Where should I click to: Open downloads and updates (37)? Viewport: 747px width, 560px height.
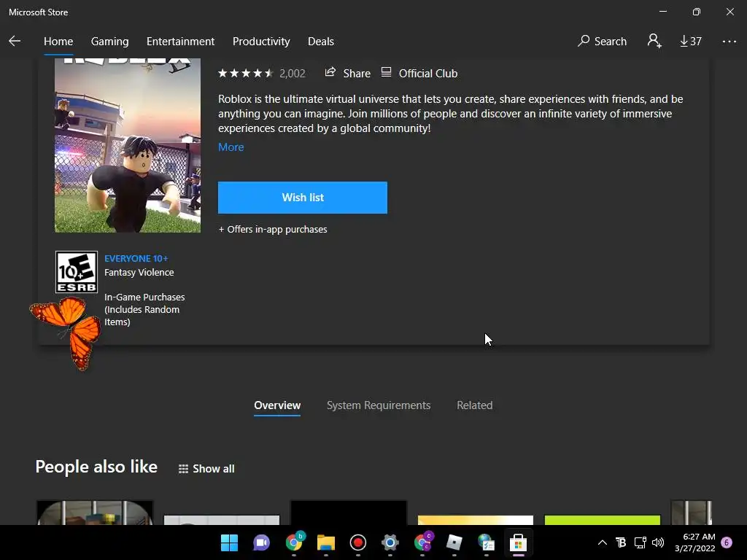[x=690, y=42]
